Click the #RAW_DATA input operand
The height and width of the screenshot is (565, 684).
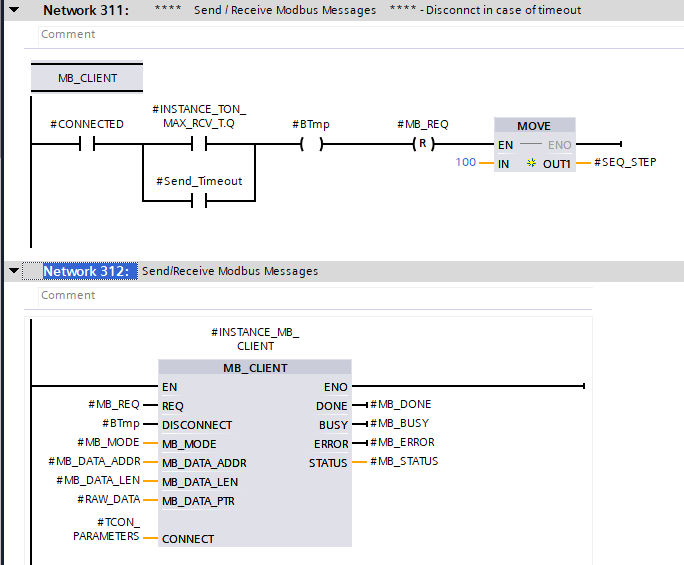tap(112, 500)
